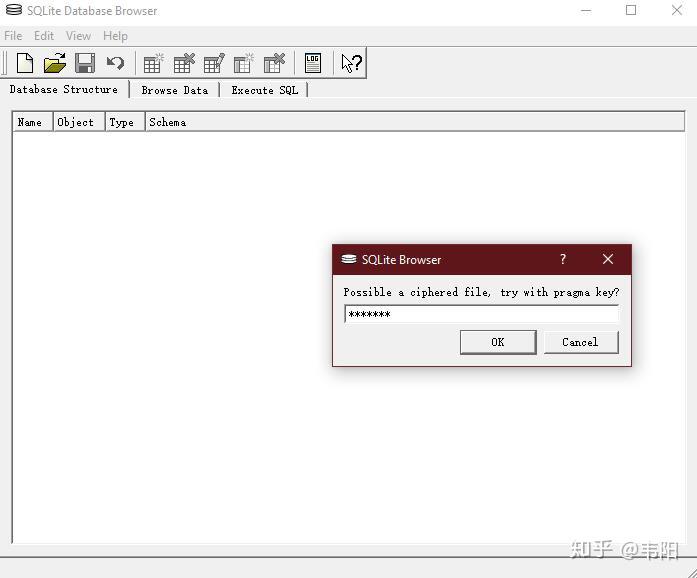Click the Schema column header
Image resolution: width=697 pixels, height=578 pixels.
pos(415,122)
